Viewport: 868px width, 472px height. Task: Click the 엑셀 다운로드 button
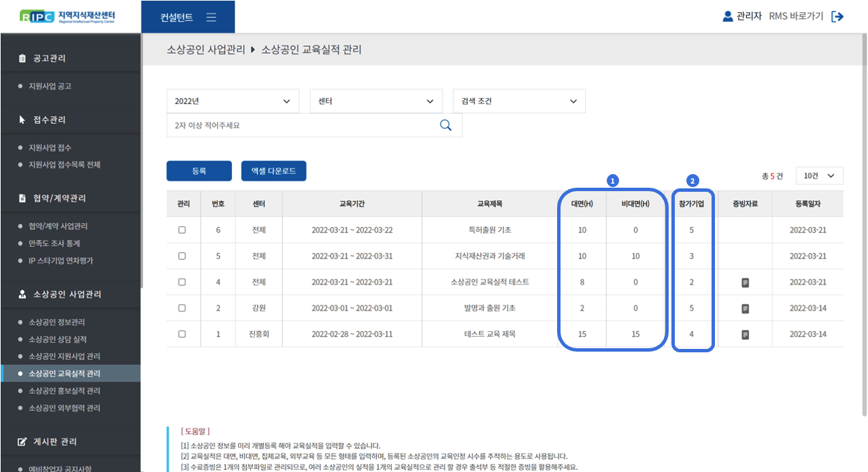click(273, 171)
